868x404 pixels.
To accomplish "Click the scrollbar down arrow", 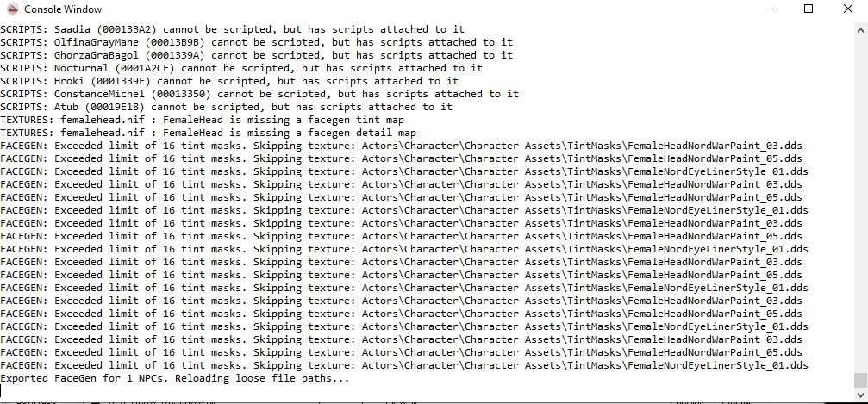I will tap(860, 395).
